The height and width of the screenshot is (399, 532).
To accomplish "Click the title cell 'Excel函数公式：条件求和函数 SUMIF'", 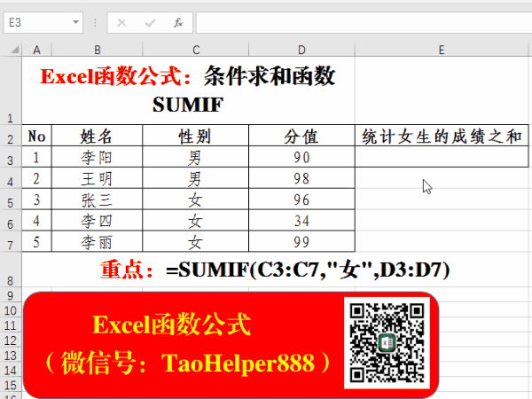I will [188, 90].
